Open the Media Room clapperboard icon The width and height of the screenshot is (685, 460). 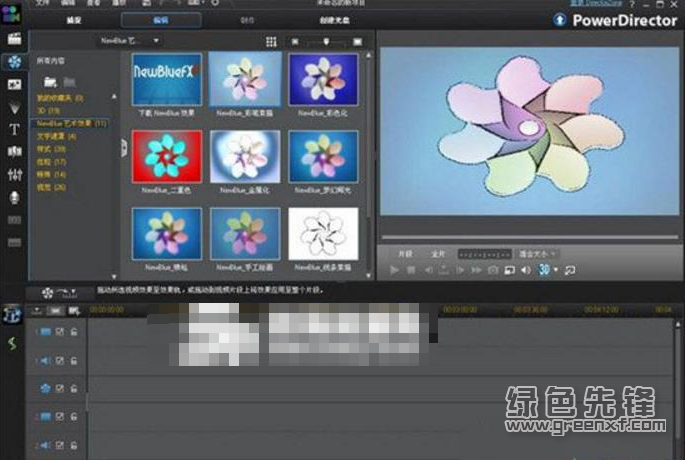coord(14,39)
